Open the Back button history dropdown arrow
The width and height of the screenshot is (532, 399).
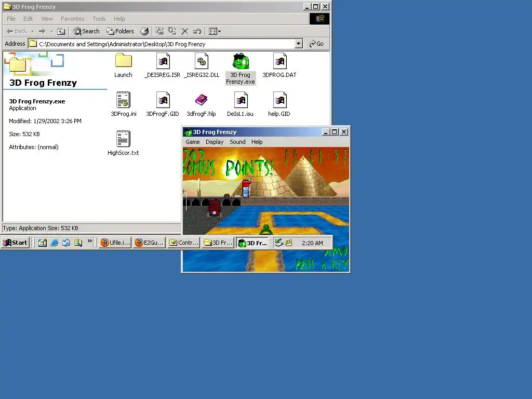(x=33, y=31)
